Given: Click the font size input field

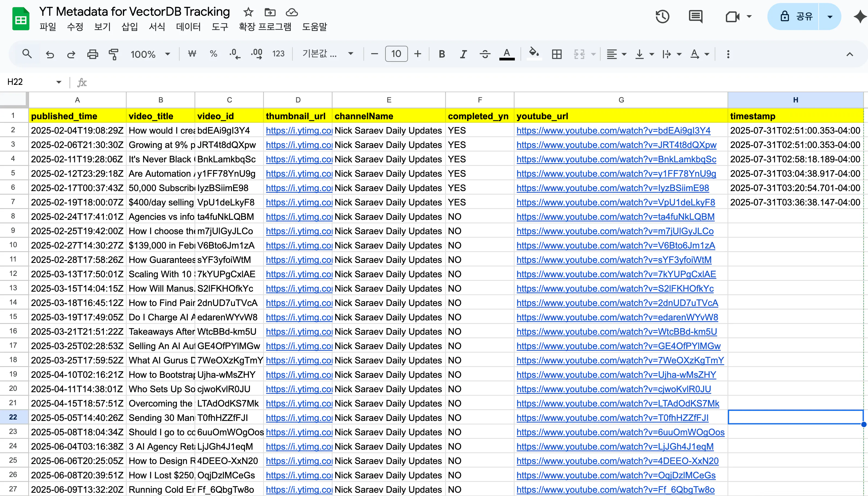Looking at the screenshot, I should click(396, 54).
